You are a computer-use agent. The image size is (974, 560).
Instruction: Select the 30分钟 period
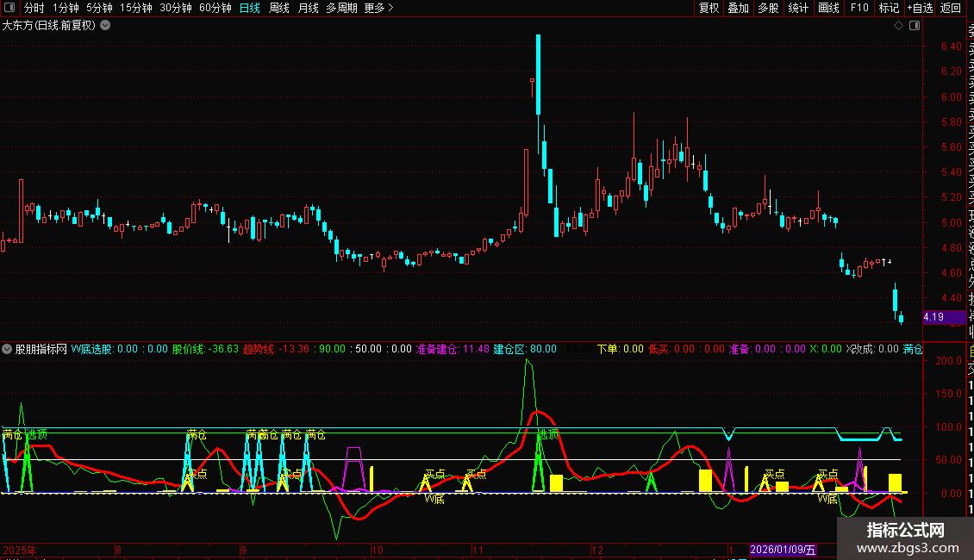click(176, 8)
